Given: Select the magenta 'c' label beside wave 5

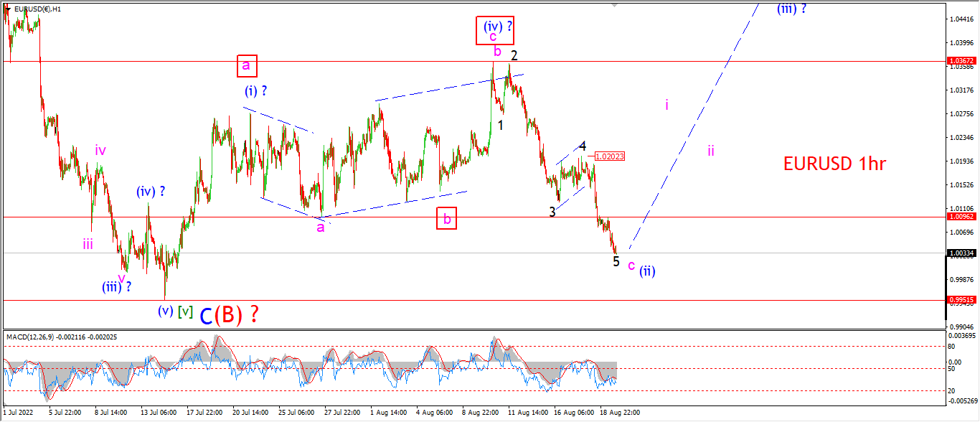Looking at the screenshot, I should pos(631,265).
